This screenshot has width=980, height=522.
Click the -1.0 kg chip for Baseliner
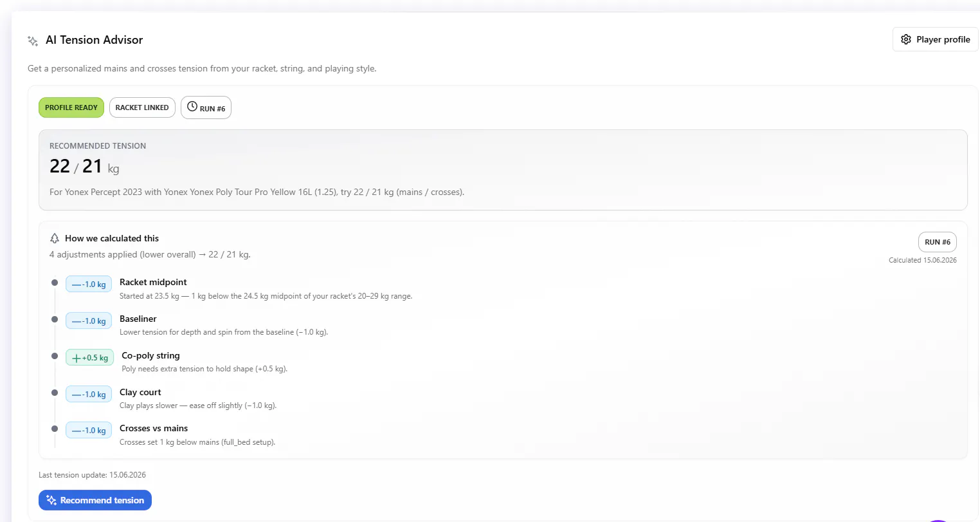(x=89, y=321)
